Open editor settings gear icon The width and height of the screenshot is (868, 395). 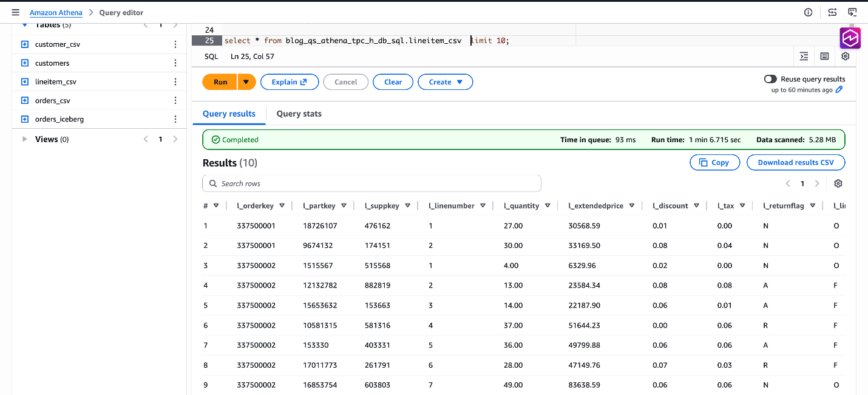(845, 57)
